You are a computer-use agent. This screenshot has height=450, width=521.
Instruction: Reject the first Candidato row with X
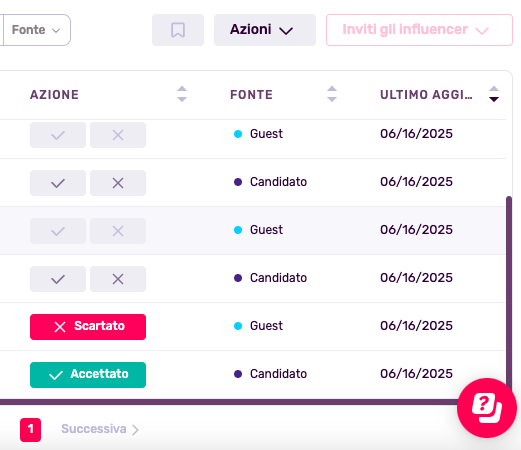tap(118, 183)
